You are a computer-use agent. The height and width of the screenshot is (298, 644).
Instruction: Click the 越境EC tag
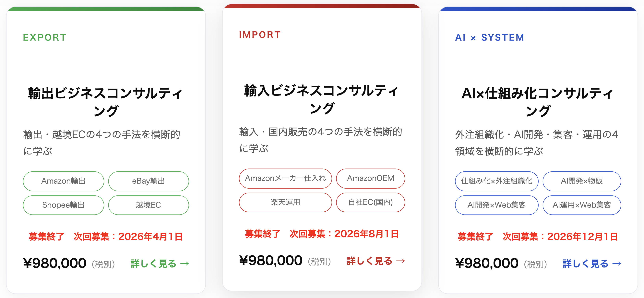tap(148, 205)
